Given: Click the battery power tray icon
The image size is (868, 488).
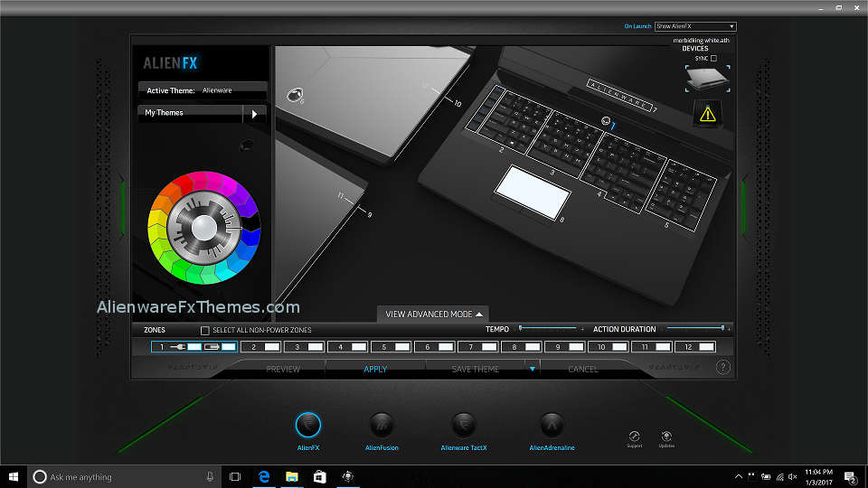Looking at the screenshot, I should [766, 477].
